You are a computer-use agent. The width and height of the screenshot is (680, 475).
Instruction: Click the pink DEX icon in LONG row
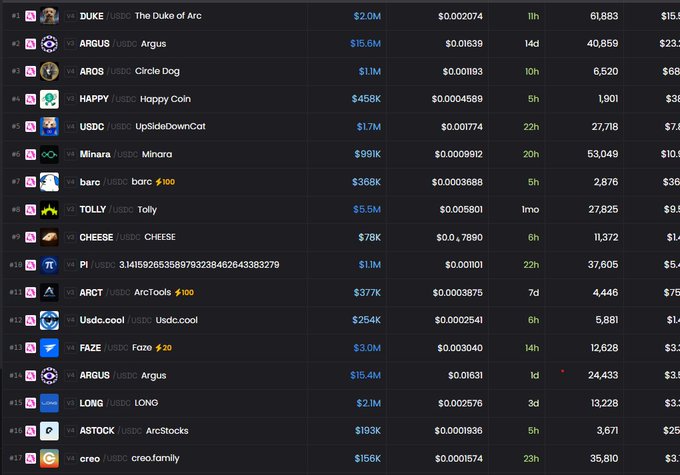pos(30,403)
